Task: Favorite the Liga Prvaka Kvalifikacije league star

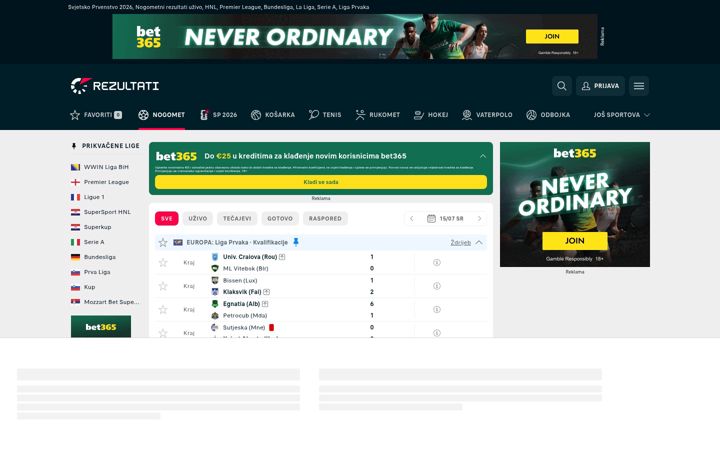Action: (x=163, y=242)
